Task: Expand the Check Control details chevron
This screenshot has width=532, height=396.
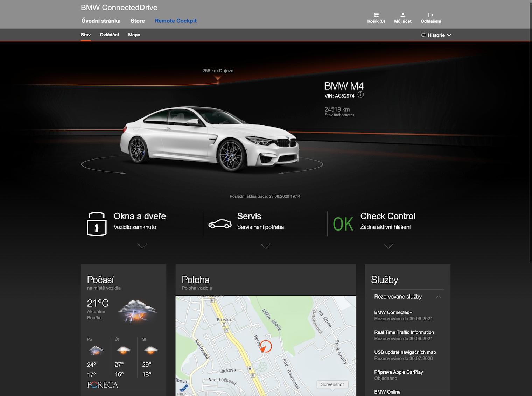Action: [x=388, y=246]
